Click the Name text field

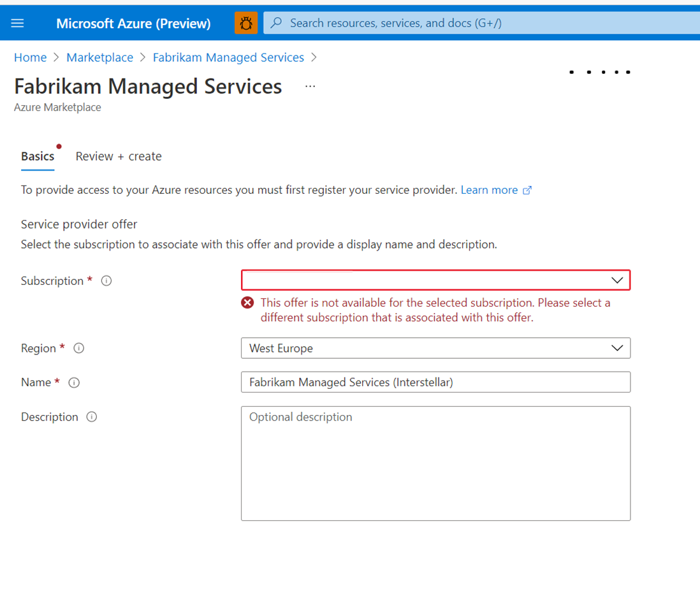[435, 382]
